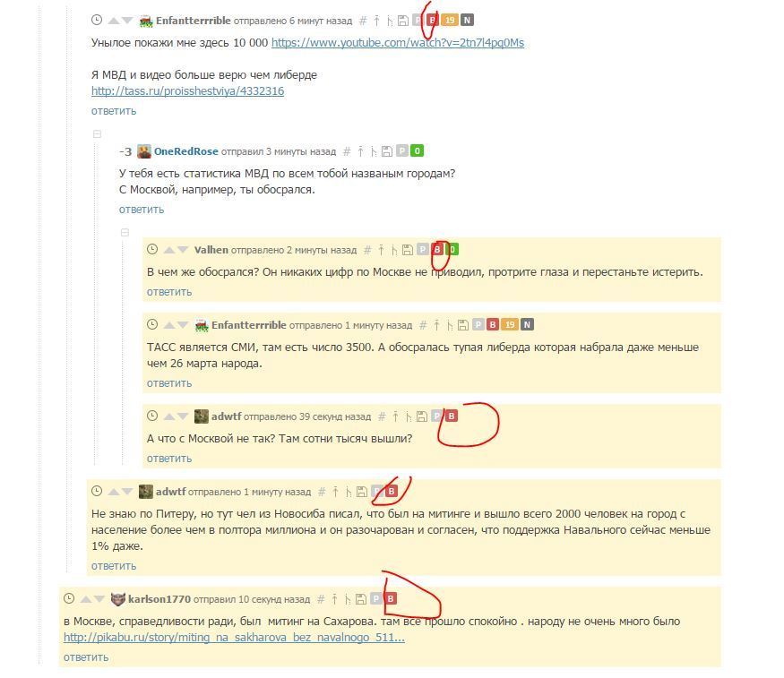Click save icon on OneRedRose's comment
The width and height of the screenshot is (784, 678).
[x=387, y=151]
